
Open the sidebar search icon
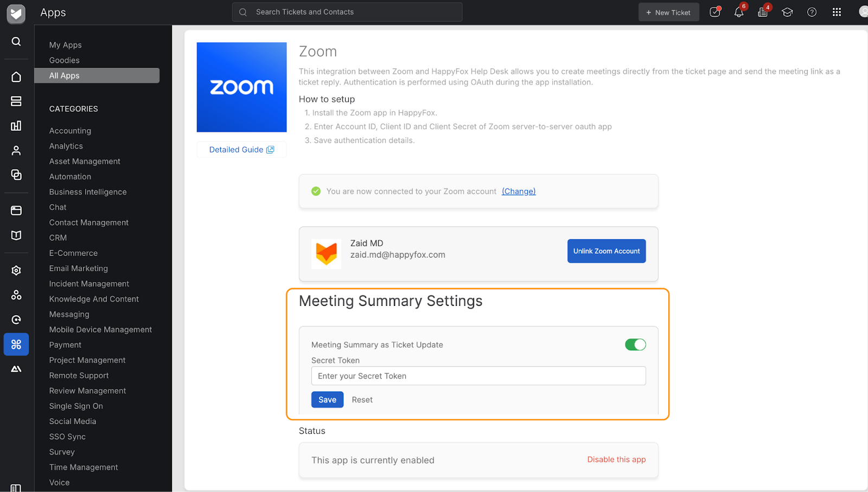point(16,41)
